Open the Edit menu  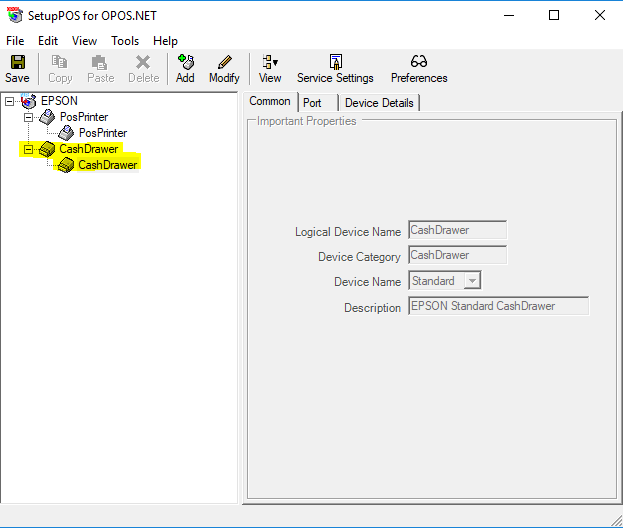(x=48, y=41)
